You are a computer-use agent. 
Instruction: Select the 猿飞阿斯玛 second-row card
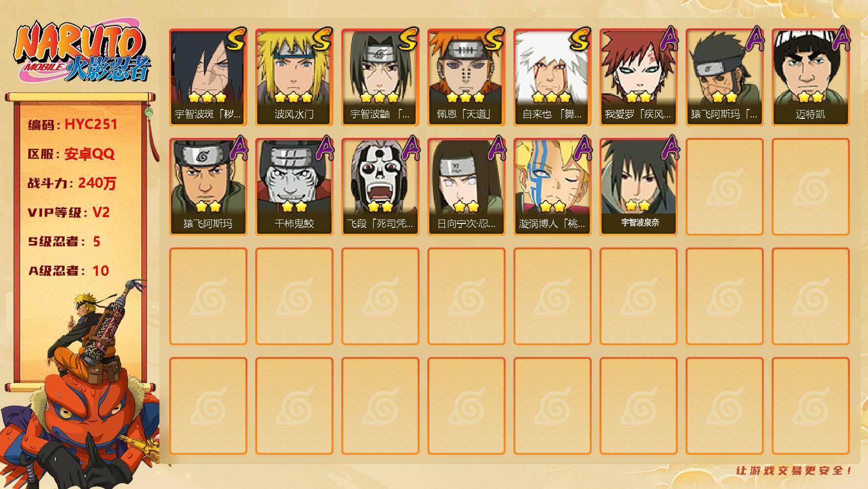(208, 187)
